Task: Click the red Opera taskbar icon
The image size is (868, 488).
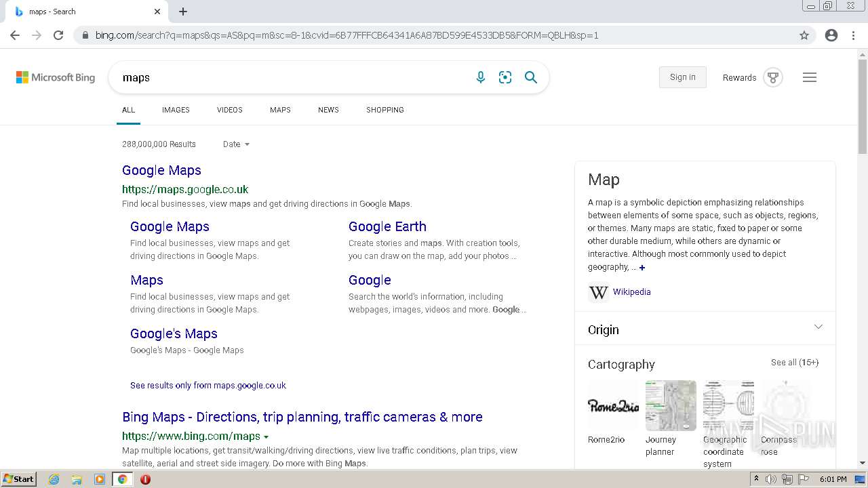Action: coord(145,479)
